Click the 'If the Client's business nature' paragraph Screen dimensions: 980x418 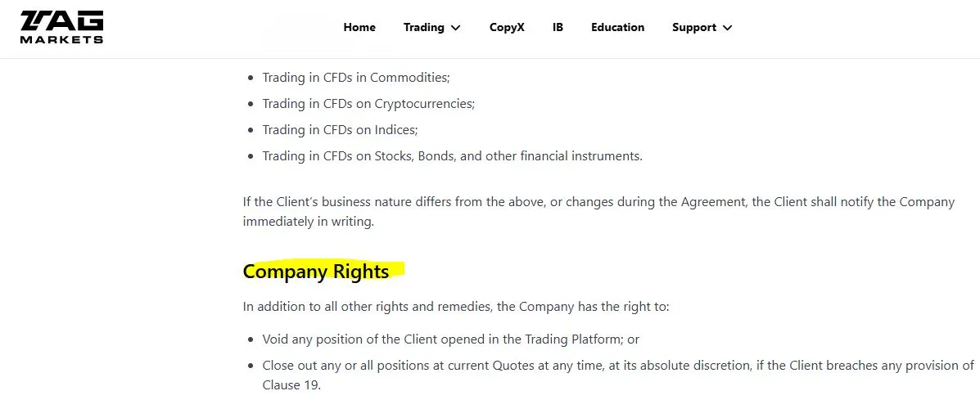598,212
